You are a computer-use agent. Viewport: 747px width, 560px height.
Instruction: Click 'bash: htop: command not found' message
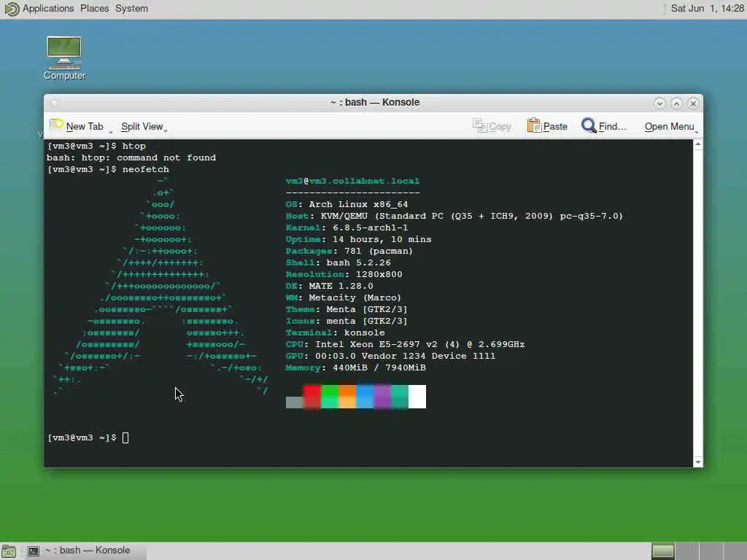(x=131, y=157)
